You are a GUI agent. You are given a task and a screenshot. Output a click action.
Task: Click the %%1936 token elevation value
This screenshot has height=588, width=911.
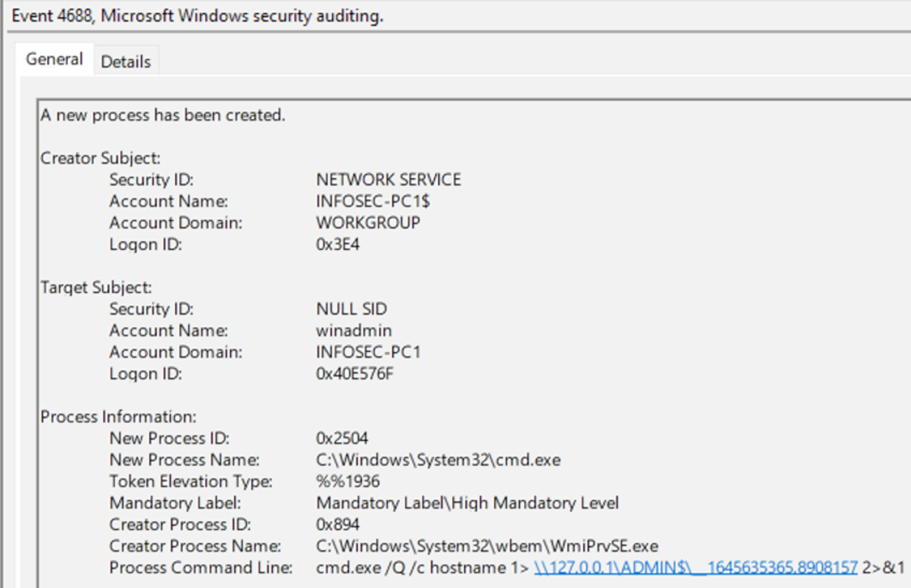point(348,482)
